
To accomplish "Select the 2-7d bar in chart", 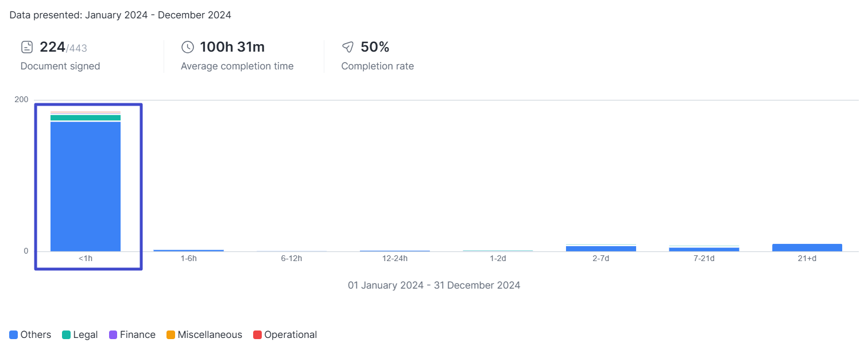I will coord(600,248).
